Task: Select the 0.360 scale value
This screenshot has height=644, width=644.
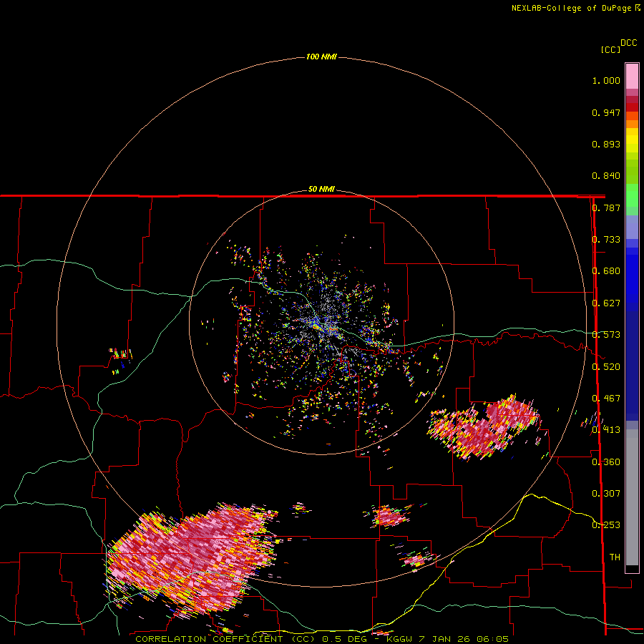Action: tap(606, 462)
